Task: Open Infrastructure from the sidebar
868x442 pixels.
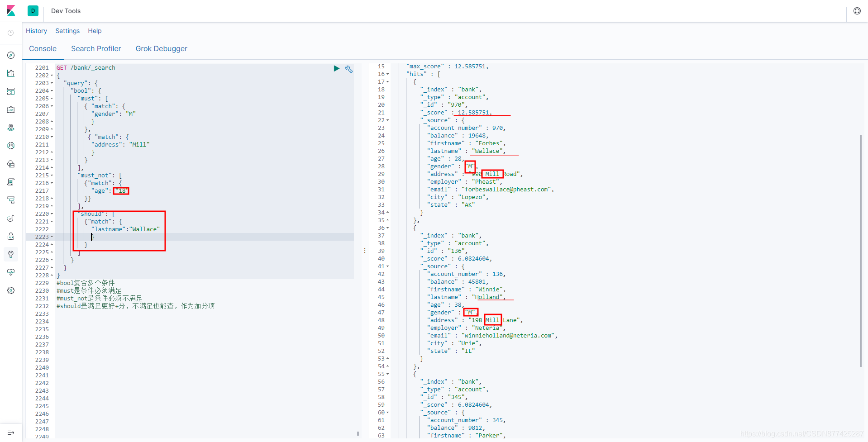Action: point(11,164)
